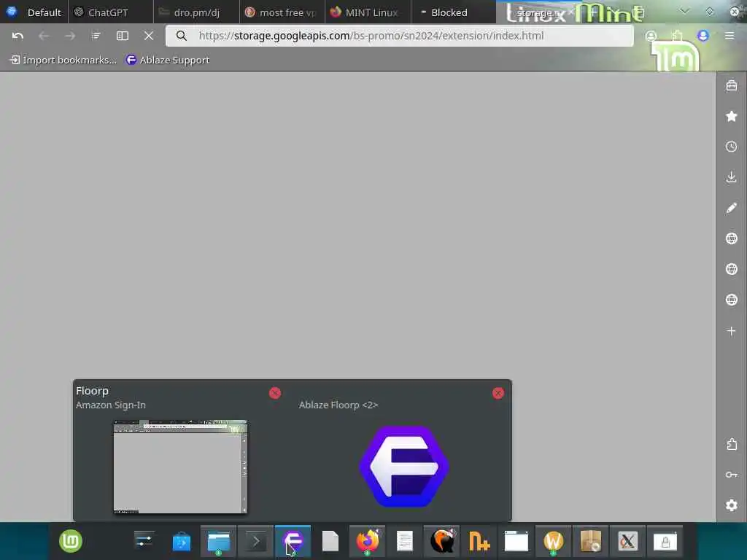The width and height of the screenshot is (747, 560).
Task: Open the first globe web panel
Action: click(731, 238)
